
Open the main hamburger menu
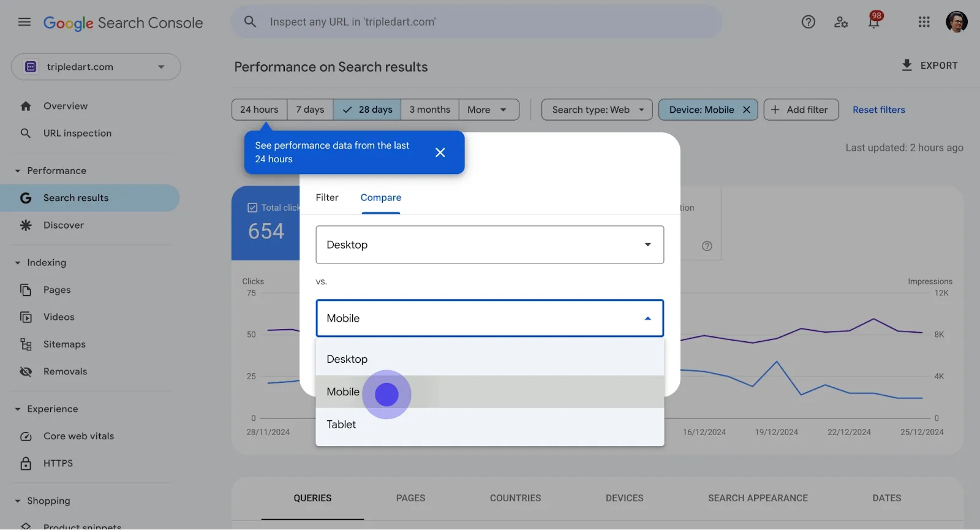[x=24, y=22]
